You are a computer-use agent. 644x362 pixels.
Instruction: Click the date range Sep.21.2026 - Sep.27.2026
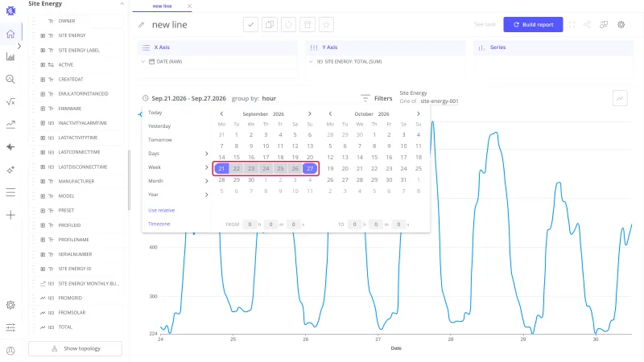click(188, 98)
